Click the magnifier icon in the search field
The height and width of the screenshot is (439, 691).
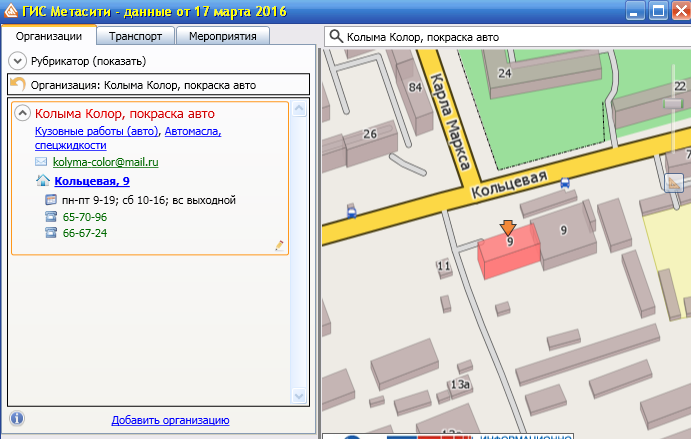point(335,37)
